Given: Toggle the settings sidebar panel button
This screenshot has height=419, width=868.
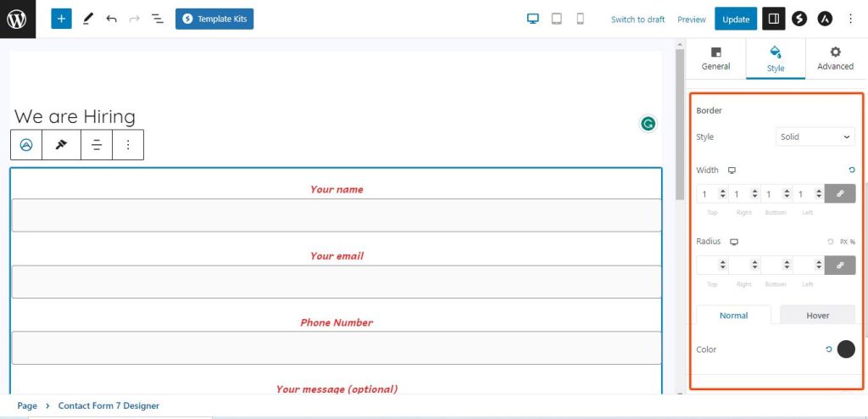Looking at the screenshot, I should click(x=773, y=19).
